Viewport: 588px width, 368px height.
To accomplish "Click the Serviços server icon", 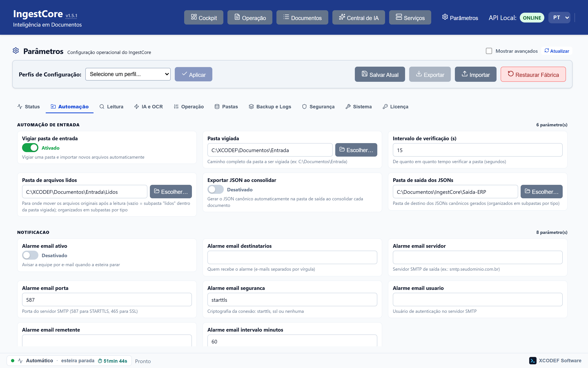I will pos(399,17).
